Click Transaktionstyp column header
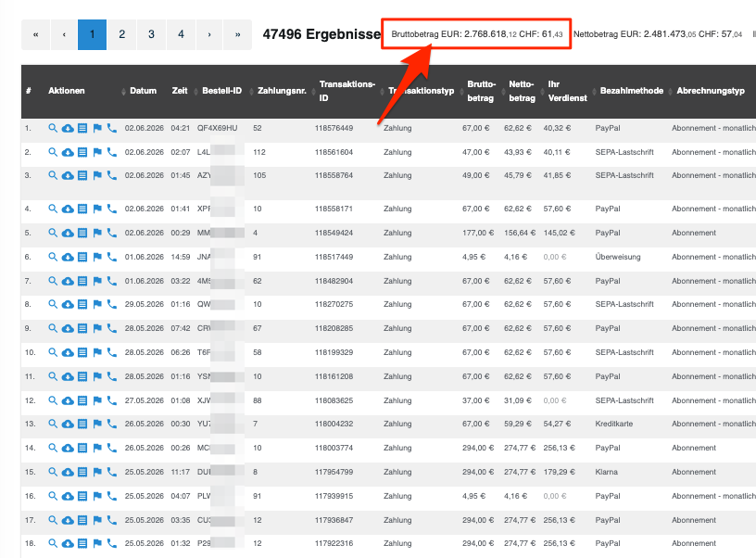Image resolution: width=756 pixels, height=558 pixels. click(x=421, y=91)
